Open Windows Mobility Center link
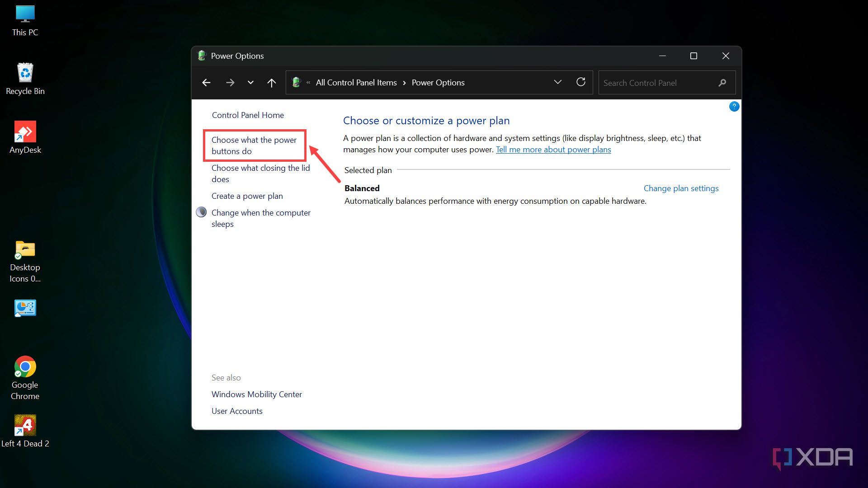Screen dimensions: 868x488 coord(256,394)
